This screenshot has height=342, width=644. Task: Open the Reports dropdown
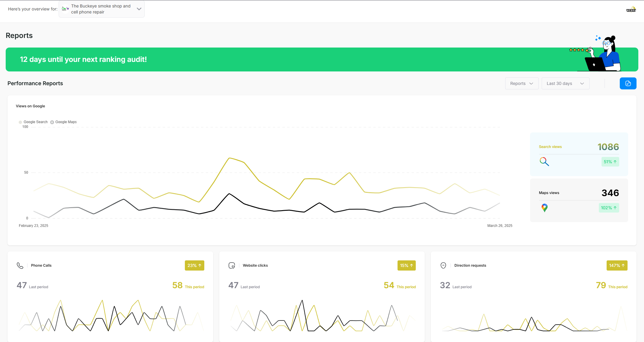522,83
